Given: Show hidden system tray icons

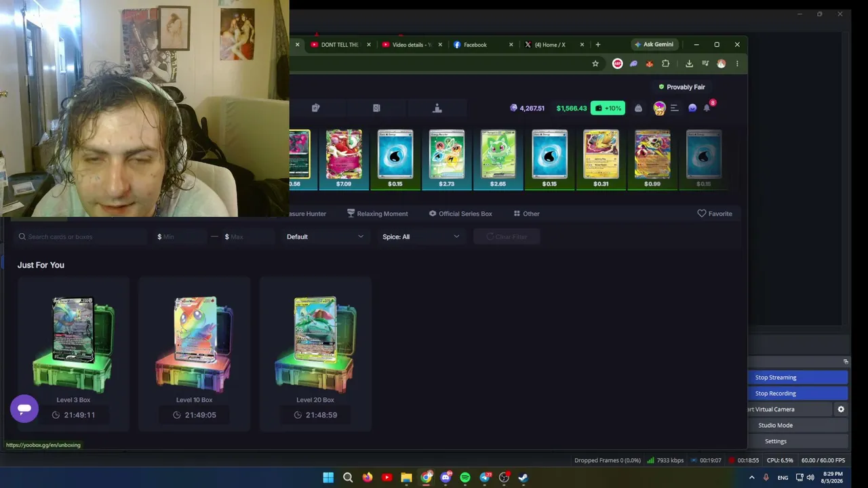Looking at the screenshot, I should 751,478.
